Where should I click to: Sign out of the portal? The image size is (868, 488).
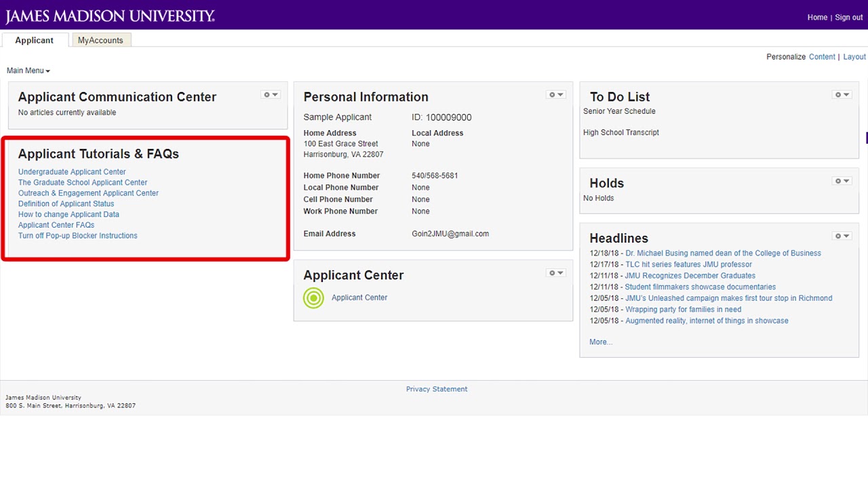pos(849,18)
